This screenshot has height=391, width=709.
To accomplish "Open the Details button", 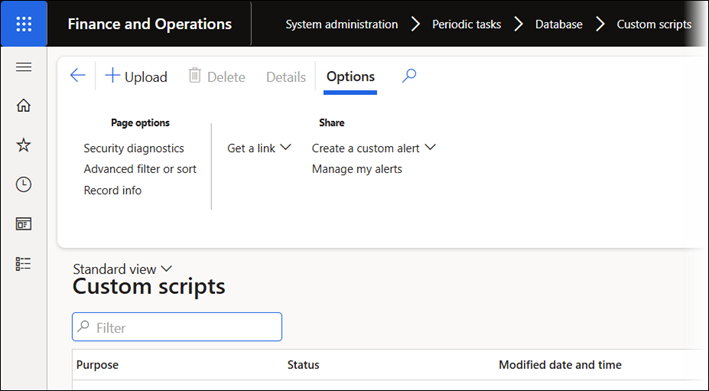I will pos(286,77).
